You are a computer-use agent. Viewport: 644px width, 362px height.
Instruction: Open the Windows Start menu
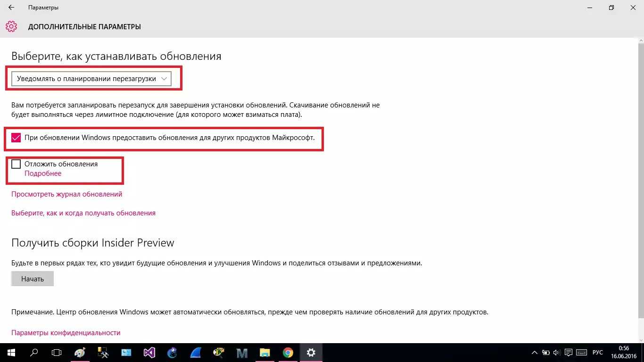pos(10,353)
